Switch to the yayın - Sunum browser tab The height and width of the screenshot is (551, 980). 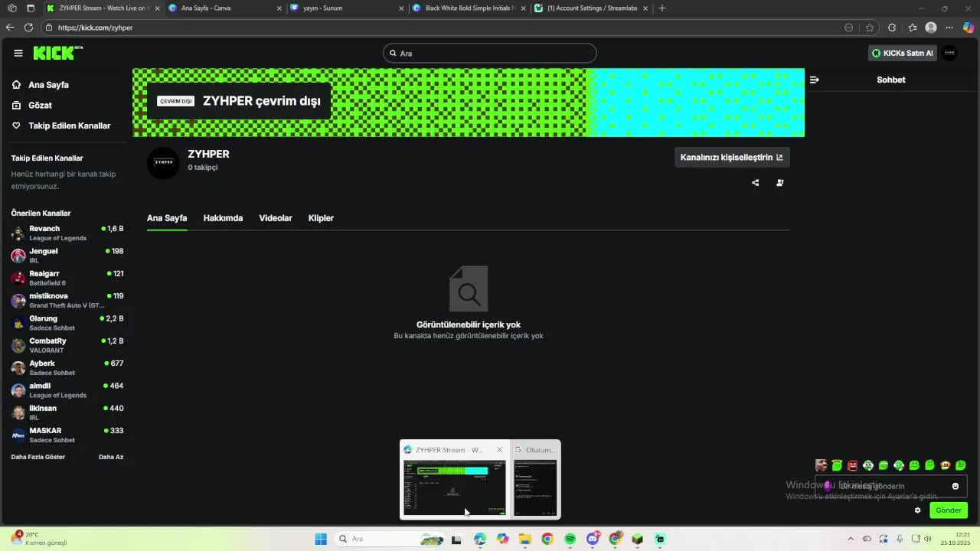pos(347,8)
